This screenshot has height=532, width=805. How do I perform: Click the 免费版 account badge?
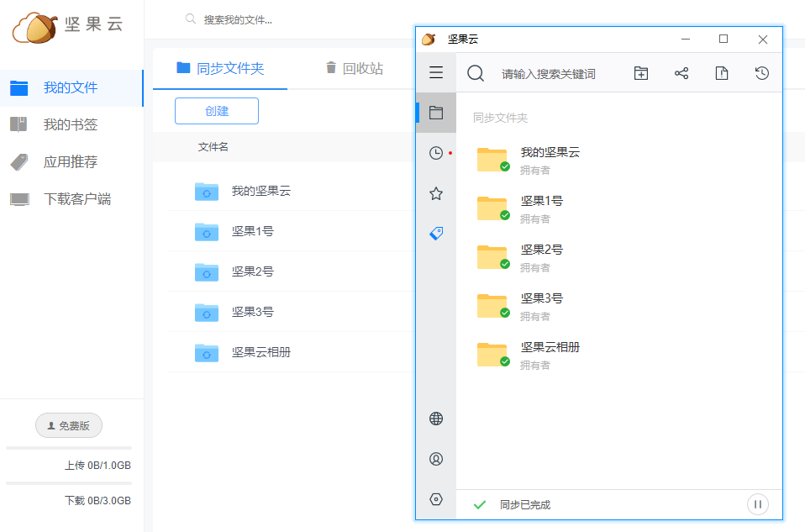point(68,425)
